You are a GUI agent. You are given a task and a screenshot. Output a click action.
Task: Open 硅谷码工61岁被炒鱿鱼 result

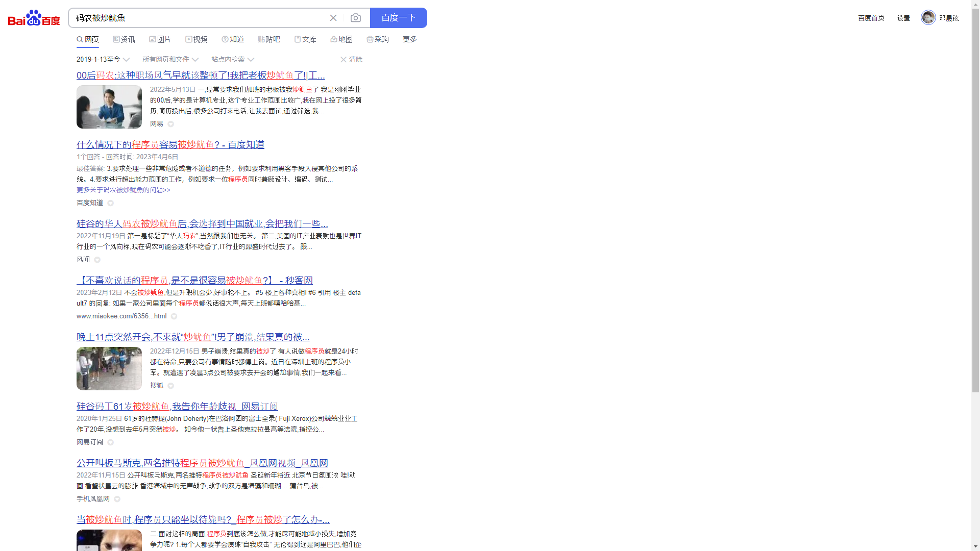(x=177, y=407)
